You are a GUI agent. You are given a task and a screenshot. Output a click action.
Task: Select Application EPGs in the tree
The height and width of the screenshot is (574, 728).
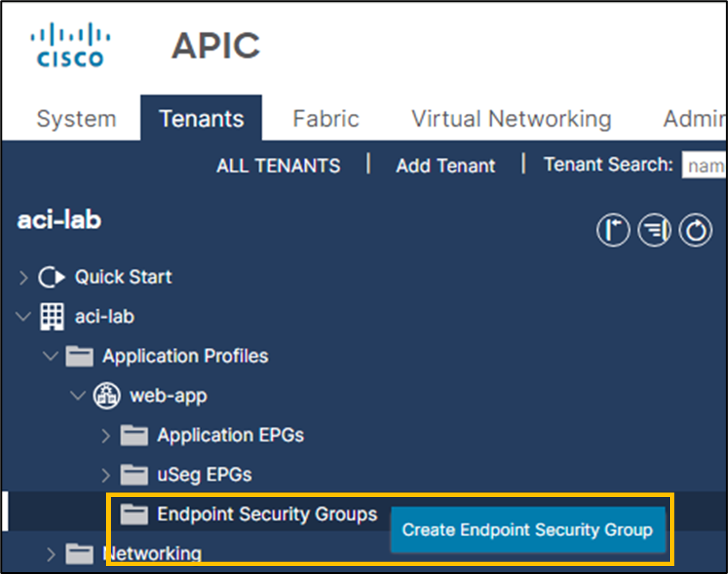231,435
